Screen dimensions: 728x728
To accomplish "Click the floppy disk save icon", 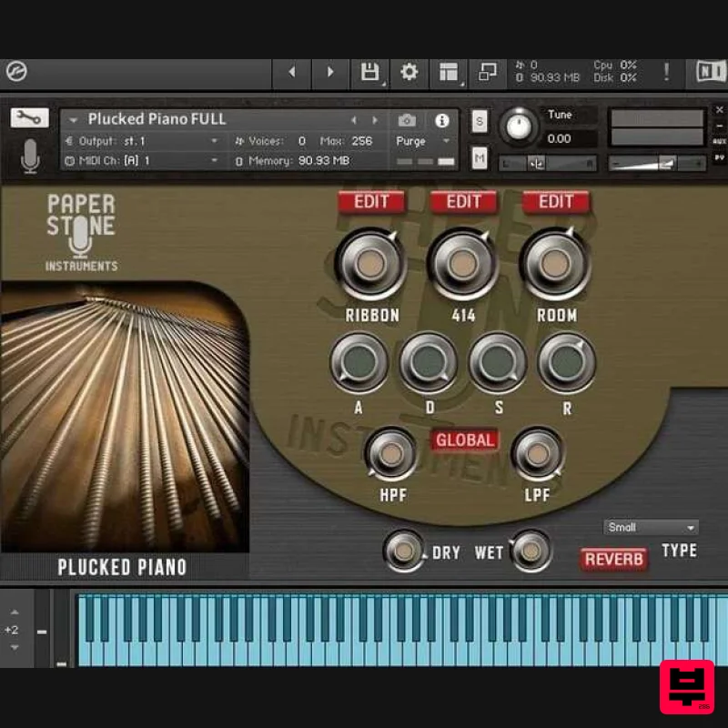I will point(369,72).
